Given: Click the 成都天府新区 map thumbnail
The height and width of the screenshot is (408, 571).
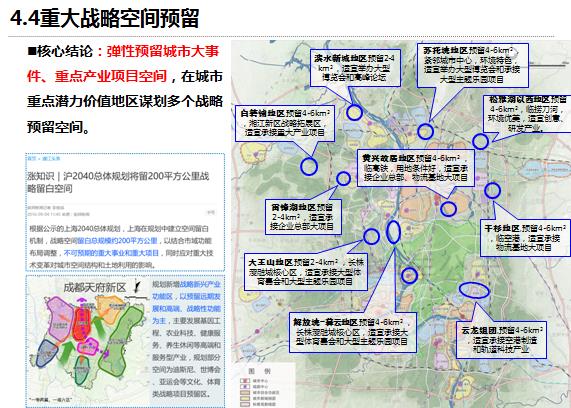Looking at the screenshot, I should point(89,340).
